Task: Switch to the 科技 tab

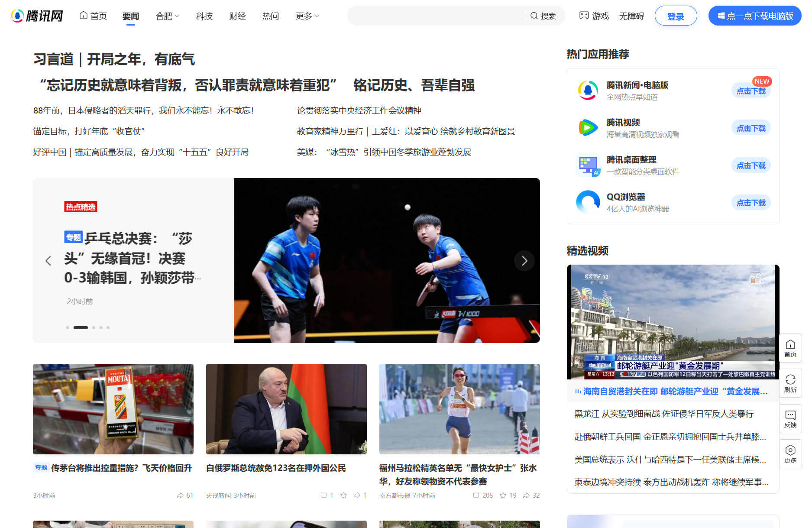Action: (204, 16)
